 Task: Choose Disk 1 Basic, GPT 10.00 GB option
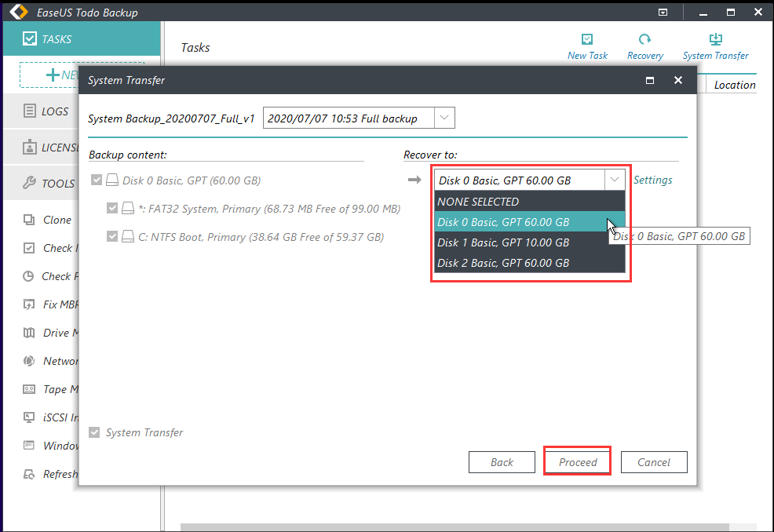tap(530, 242)
